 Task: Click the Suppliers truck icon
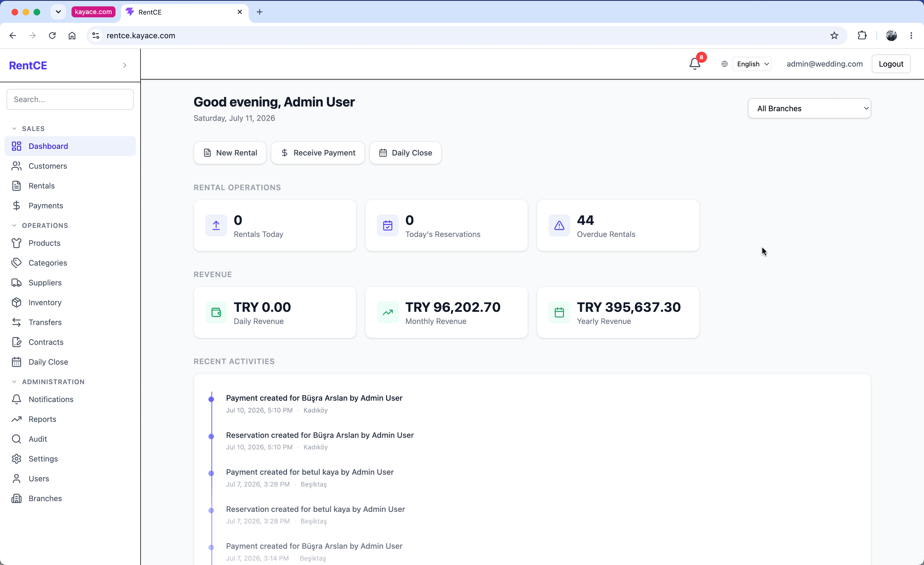(16, 282)
